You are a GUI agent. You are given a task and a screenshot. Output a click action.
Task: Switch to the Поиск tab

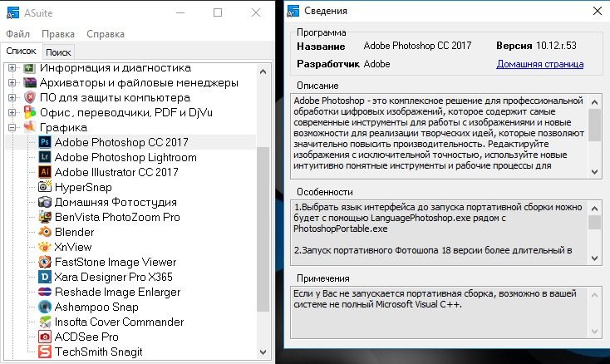(x=58, y=52)
